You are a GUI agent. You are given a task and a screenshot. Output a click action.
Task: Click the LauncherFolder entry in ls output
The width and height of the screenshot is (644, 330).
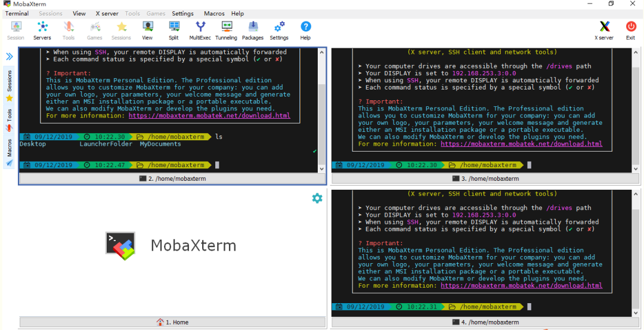[106, 144]
